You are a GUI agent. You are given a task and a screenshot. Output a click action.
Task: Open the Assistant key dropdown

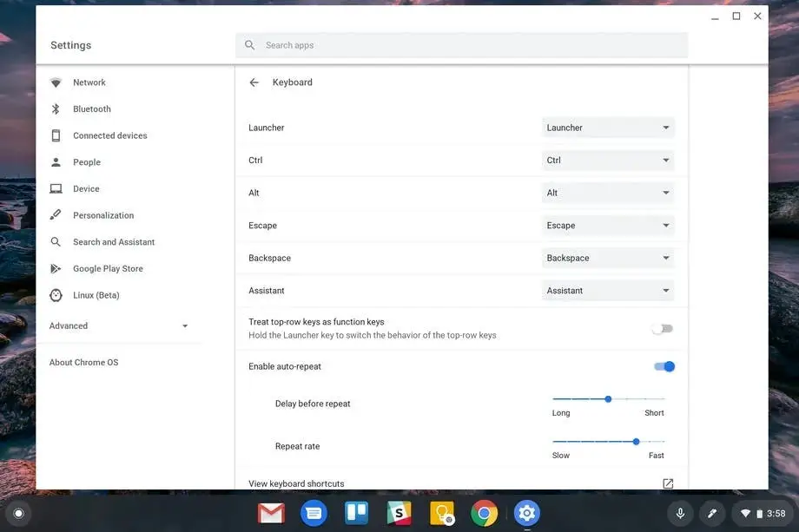pos(608,291)
